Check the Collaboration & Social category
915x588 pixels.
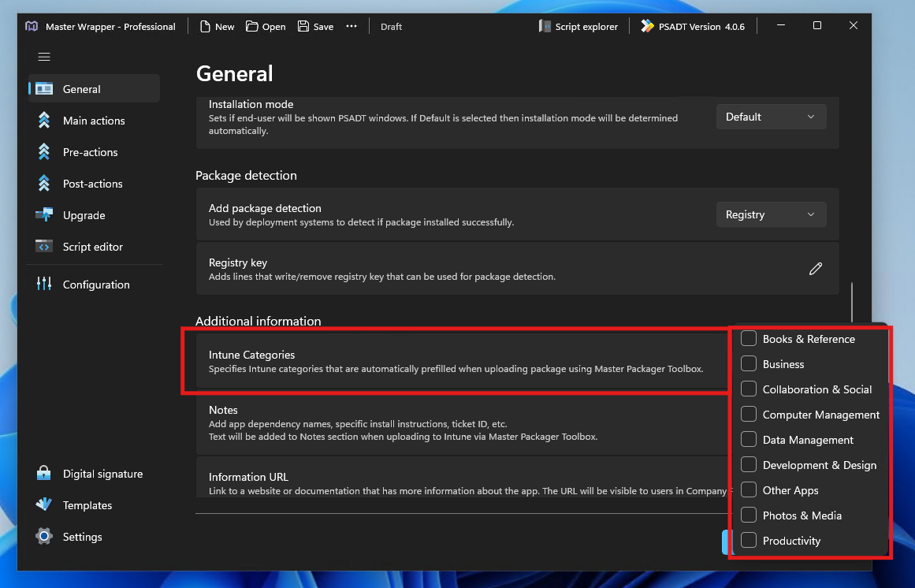[749, 389]
